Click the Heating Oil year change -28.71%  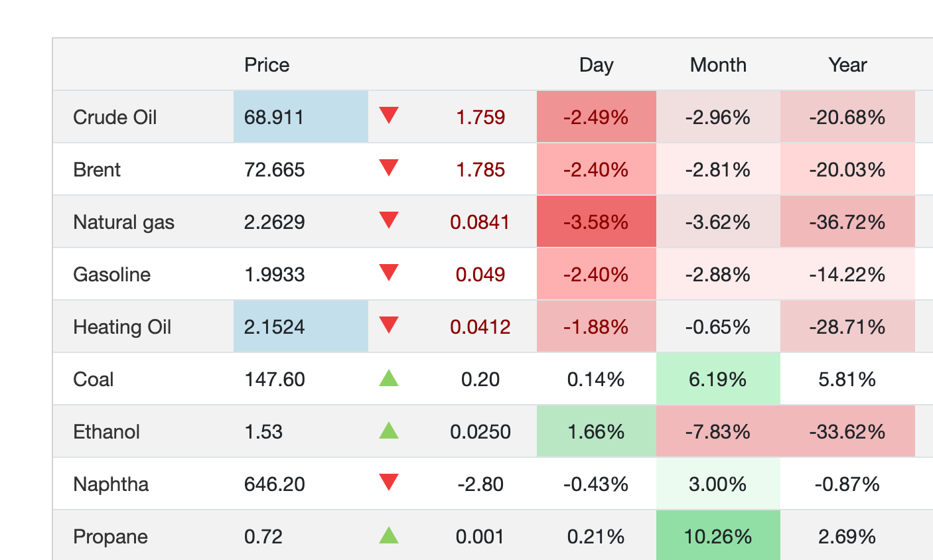(x=847, y=327)
